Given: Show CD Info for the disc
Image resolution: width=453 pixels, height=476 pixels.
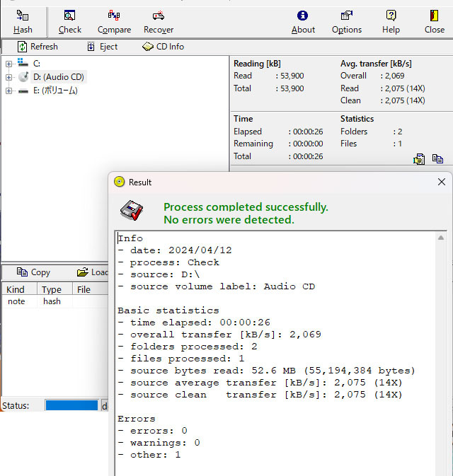Looking at the screenshot, I should 163,47.
